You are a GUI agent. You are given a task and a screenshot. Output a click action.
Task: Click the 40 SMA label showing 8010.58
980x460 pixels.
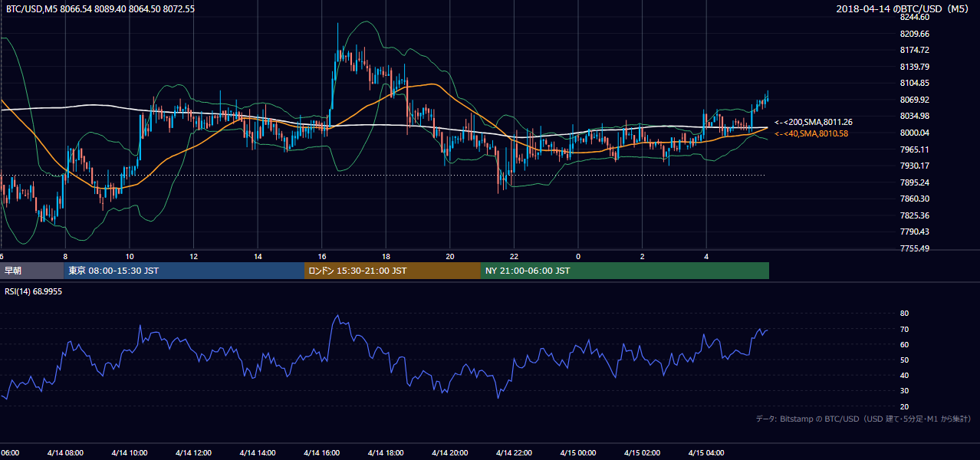[x=811, y=133]
